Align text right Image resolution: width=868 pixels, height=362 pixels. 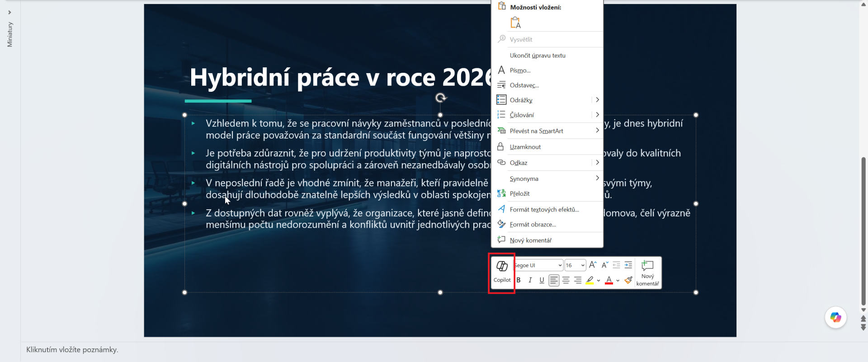tap(578, 280)
